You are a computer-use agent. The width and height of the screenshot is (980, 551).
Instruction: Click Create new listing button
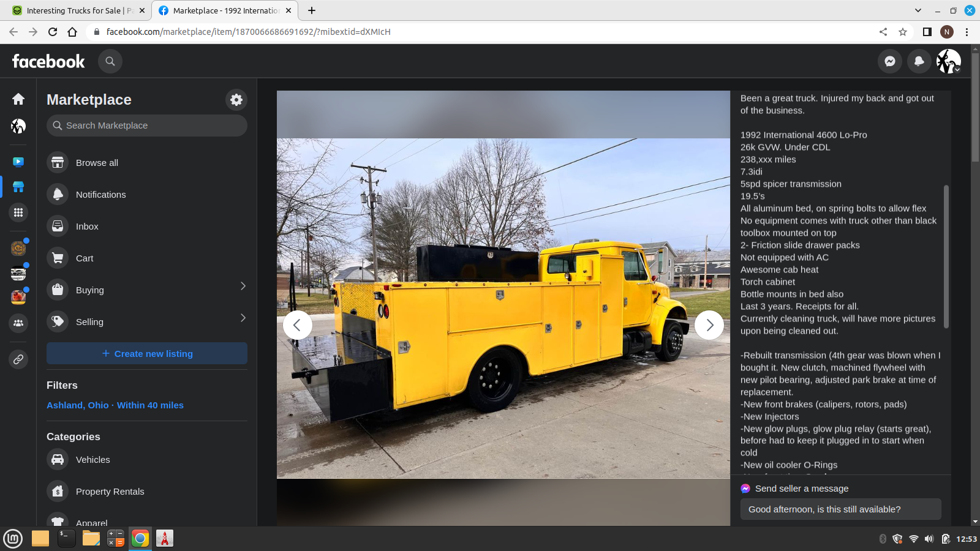147,353
